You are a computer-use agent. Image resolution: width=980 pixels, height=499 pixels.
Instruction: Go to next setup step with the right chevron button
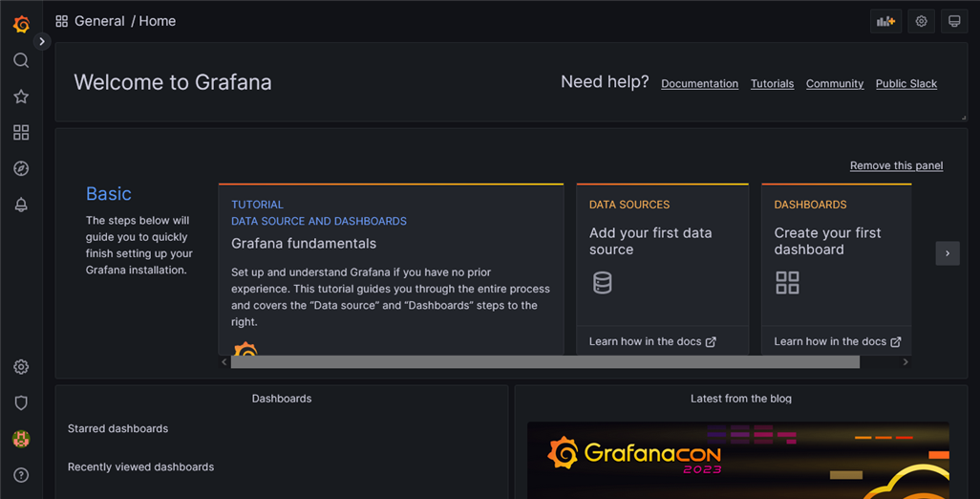[948, 253]
